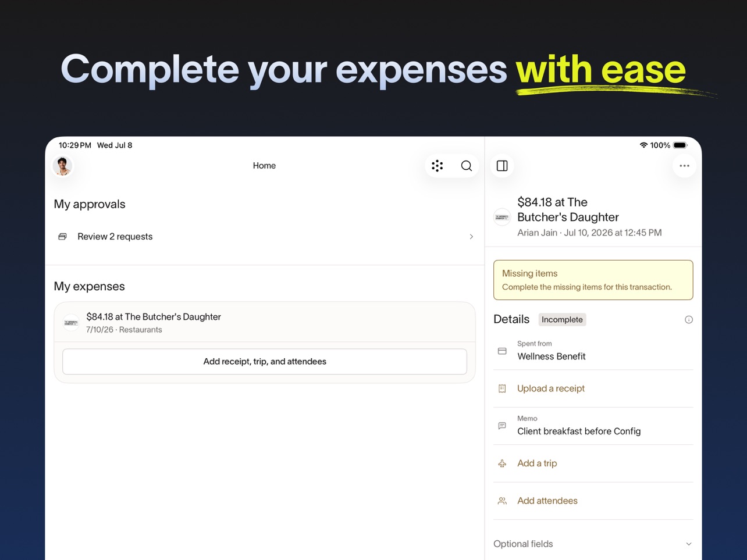This screenshot has width=747, height=560.
Task: Click the Wellness Benefit spent-from value
Action: coord(552,356)
